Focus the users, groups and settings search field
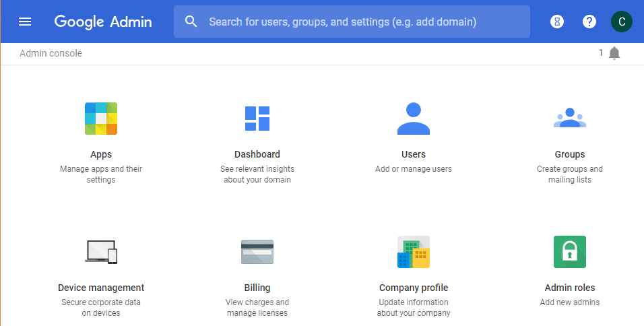This screenshot has width=644, height=326. 352,22
